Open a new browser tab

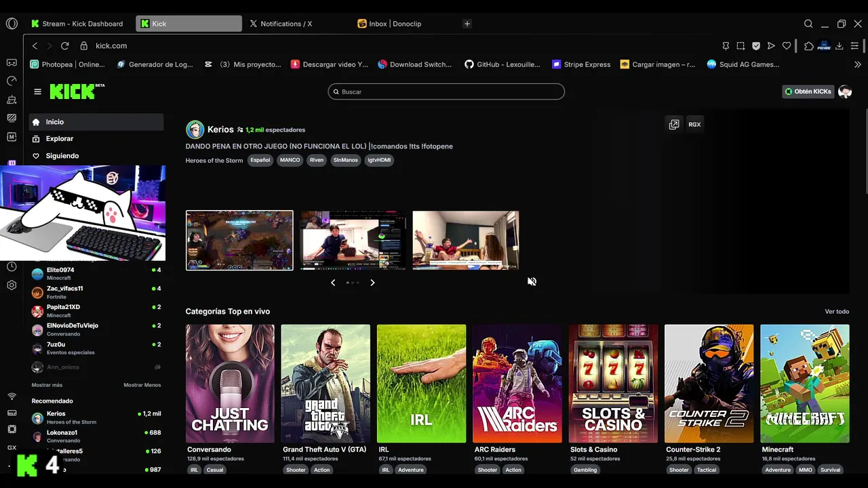point(467,24)
